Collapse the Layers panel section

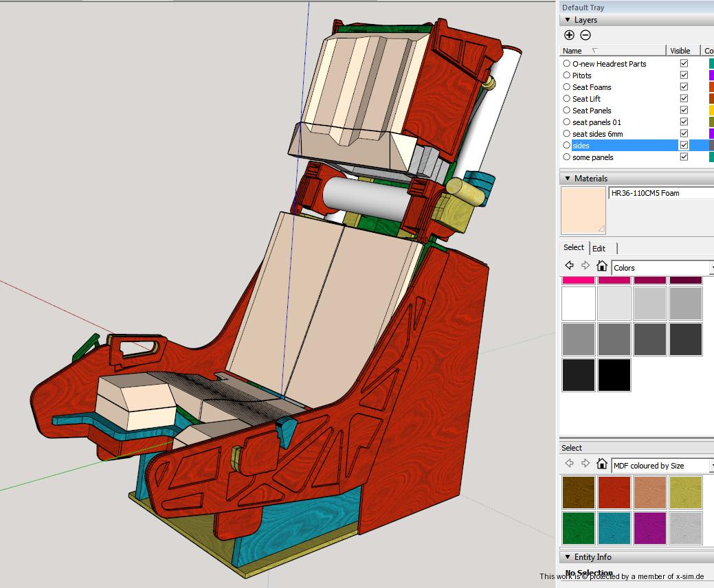[x=568, y=20]
